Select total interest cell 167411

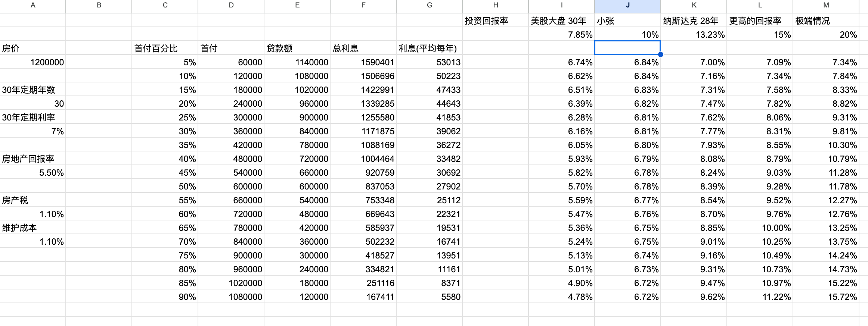click(363, 297)
